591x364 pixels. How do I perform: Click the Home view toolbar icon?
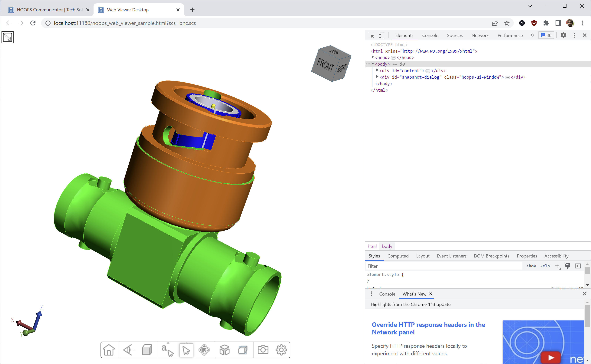(x=109, y=350)
